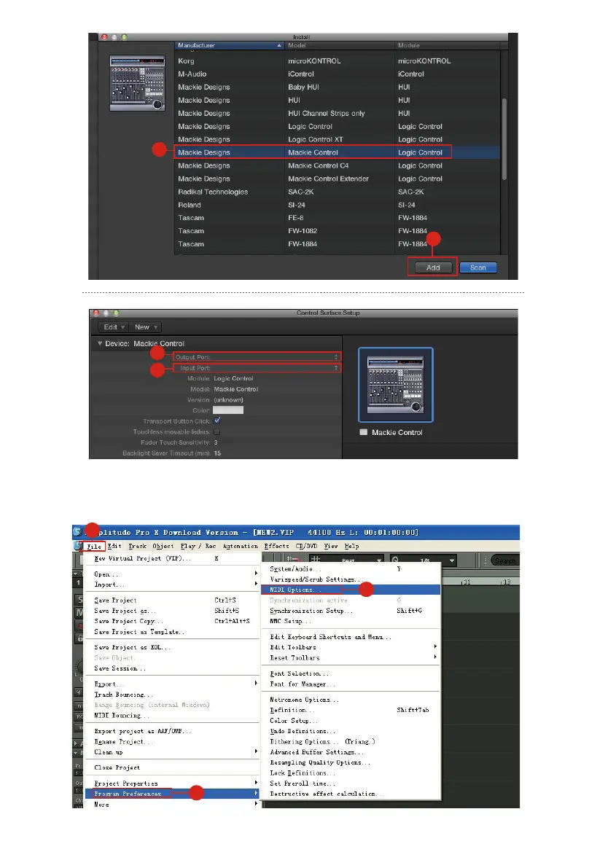
Task: Select the Baby HUI model row
Action: 337,87
